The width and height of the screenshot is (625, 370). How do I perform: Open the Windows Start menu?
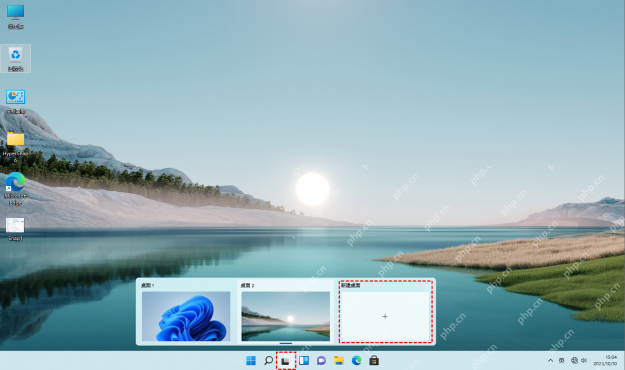[251, 361]
